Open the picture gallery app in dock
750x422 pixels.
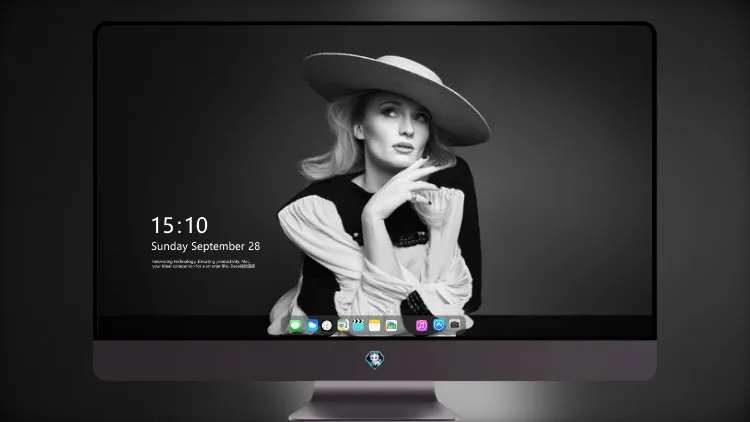[x=391, y=326]
